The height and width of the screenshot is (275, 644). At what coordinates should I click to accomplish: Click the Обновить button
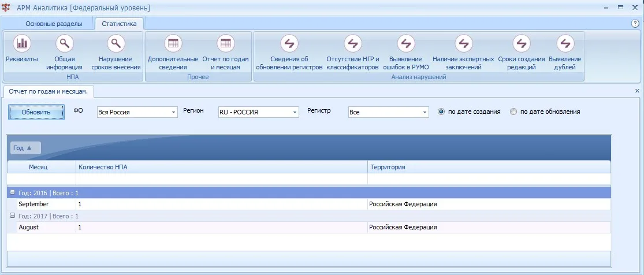coord(36,112)
